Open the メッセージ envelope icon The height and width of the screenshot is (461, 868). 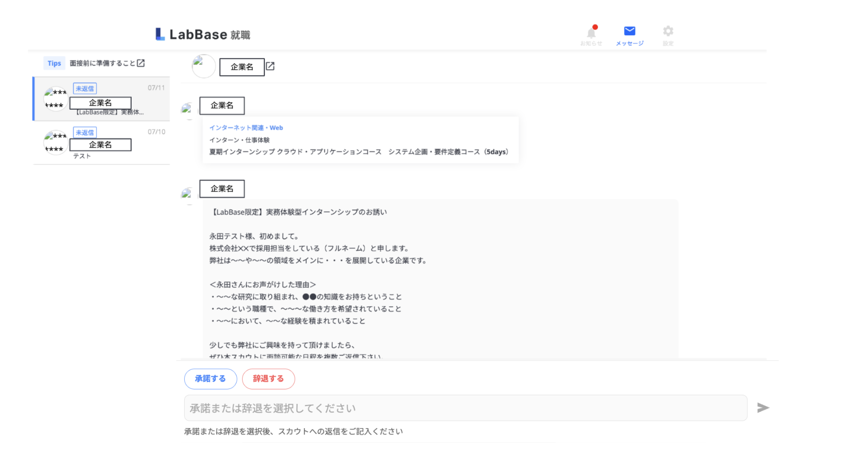(629, 31)
